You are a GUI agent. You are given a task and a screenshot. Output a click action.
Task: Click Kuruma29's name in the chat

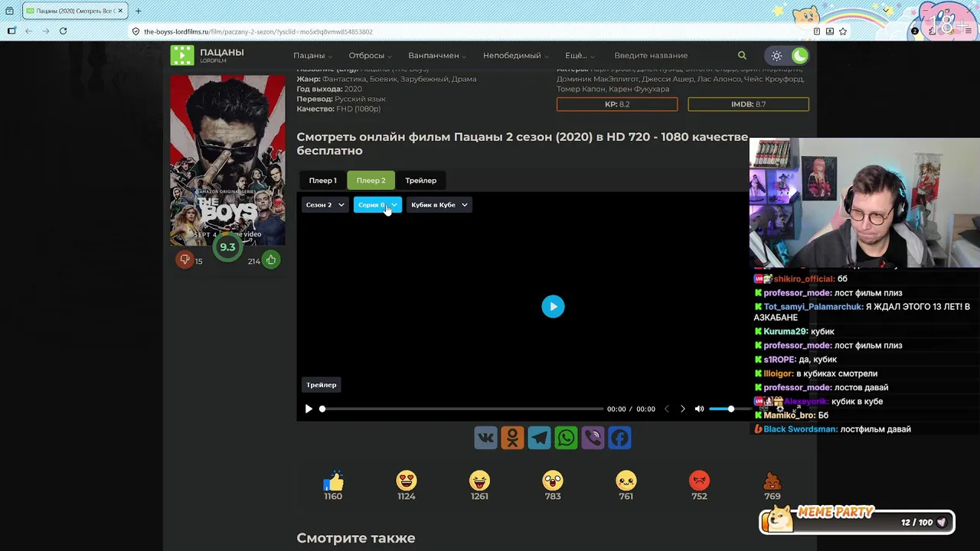point(786,331)
